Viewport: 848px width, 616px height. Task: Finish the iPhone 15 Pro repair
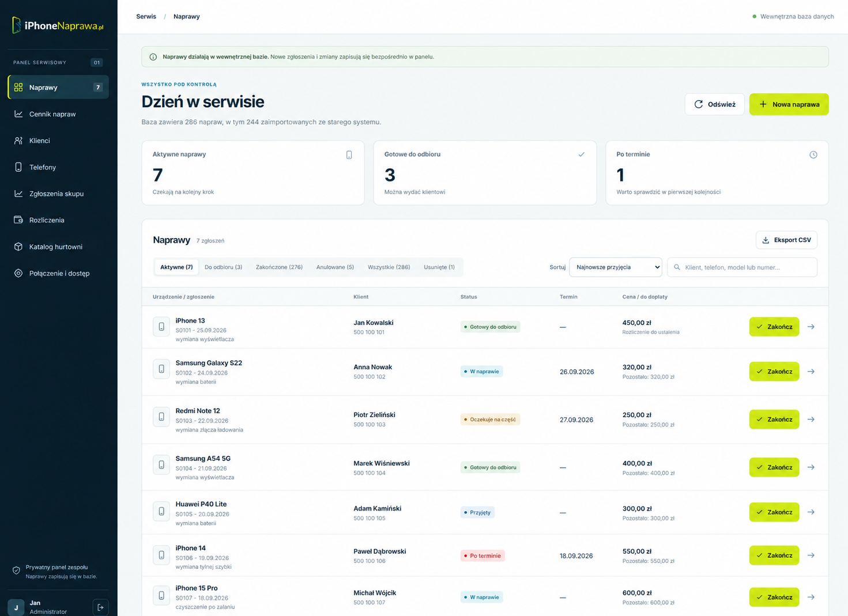774,598
